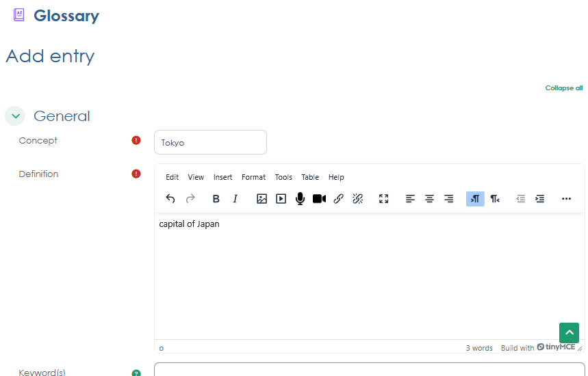
Task: Click the Concept field containing Tokyo
Action: coord(210,142)
